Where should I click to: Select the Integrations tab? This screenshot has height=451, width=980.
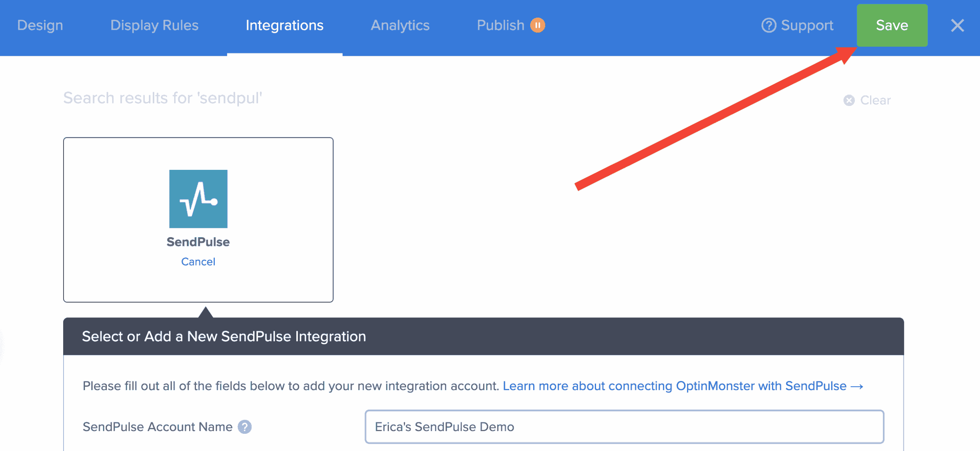(284, 25)
